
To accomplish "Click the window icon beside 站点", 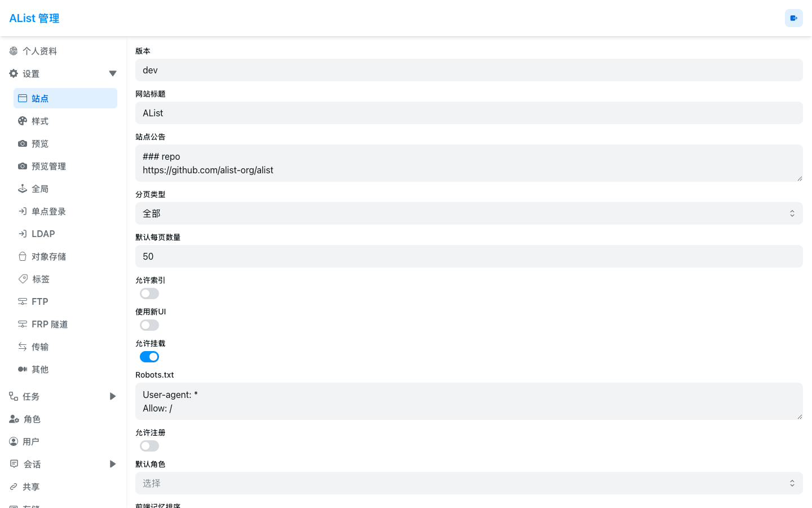I will pos(23,98).
